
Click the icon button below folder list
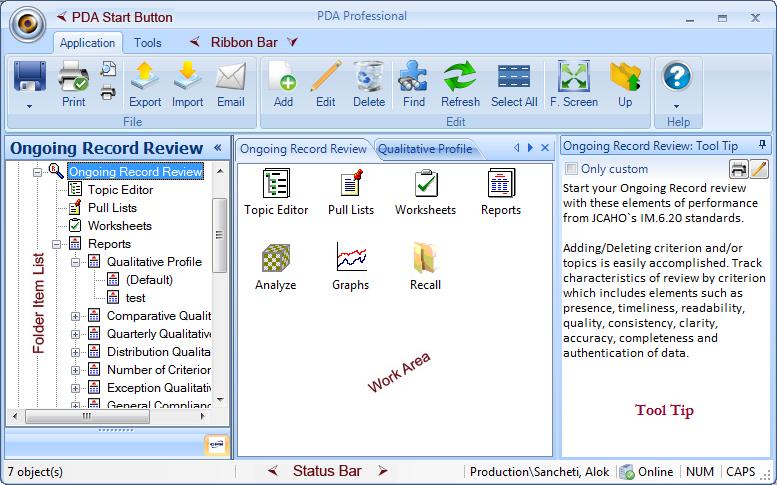[217, 444]
